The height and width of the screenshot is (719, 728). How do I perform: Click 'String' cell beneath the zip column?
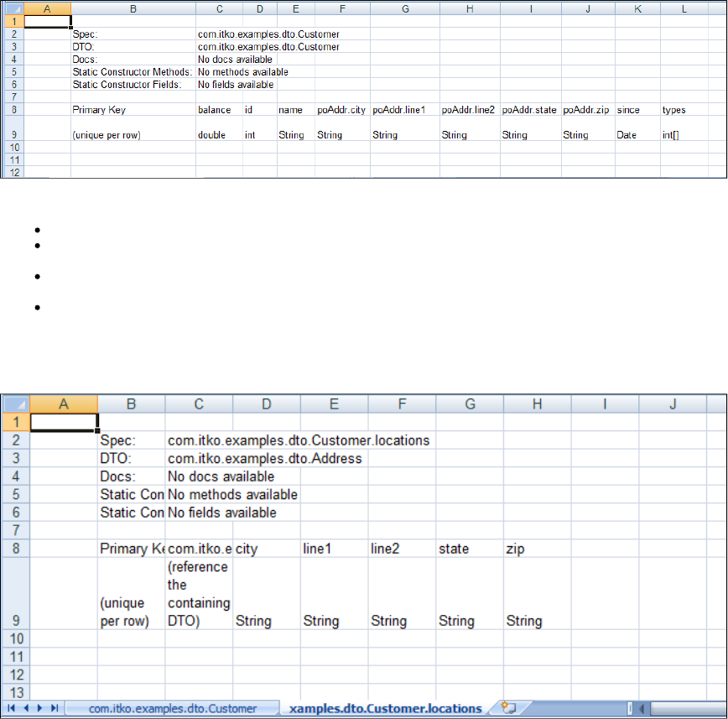(x=537, y=594)
